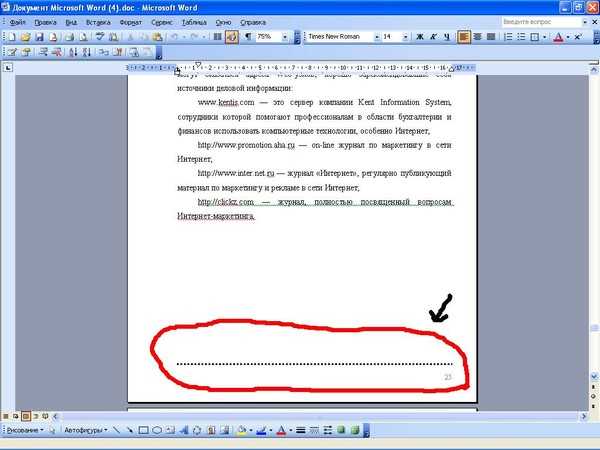600x450 pixels.
Task: Apply the outside border button
Action: (535, 37)
